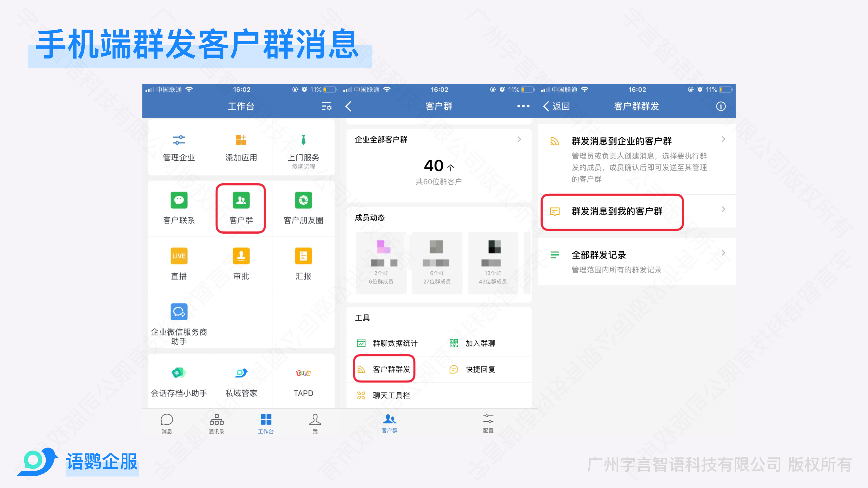
Task: Switch to the 配置 bottom tab
Action: 488,423
